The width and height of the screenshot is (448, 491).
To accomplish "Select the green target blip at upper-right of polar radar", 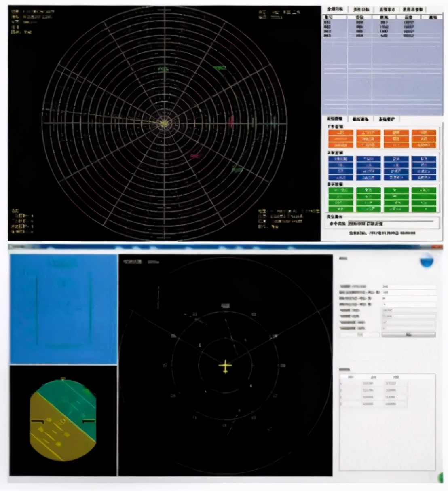I will 219,68.
